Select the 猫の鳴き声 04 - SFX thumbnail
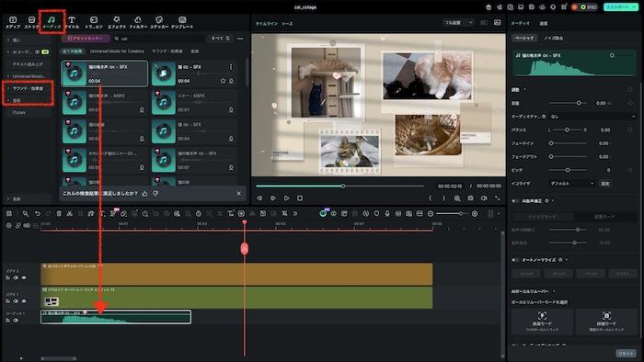The width and height of the screenshot is (644, 362). tap(75, 74)
